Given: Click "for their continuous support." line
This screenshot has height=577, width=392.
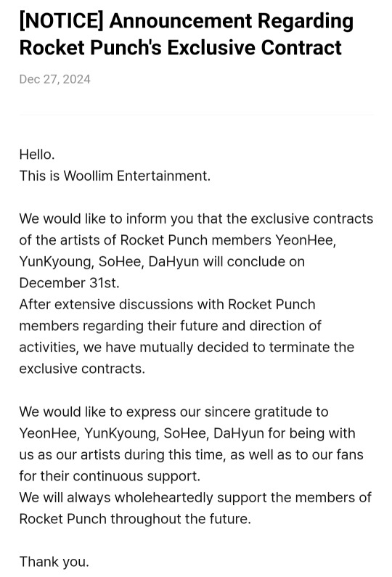Looking at the screenshot, I should point(110,476).
